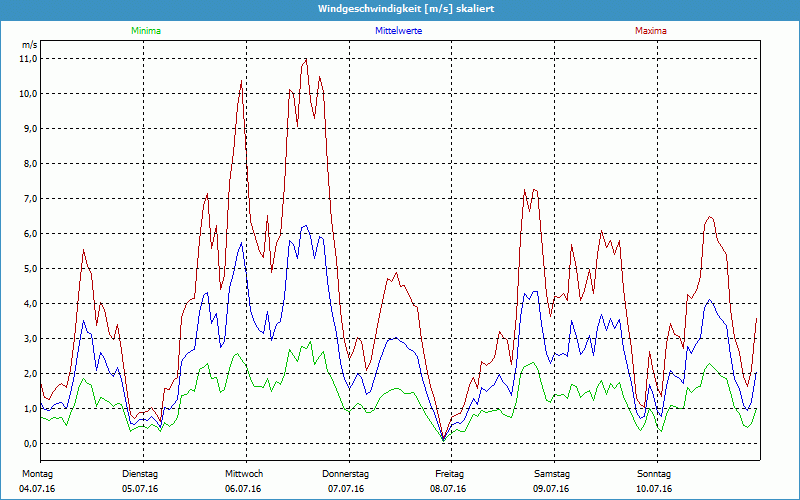
Task: Click the 11,0 y-axis value
Action: [29, 59]
